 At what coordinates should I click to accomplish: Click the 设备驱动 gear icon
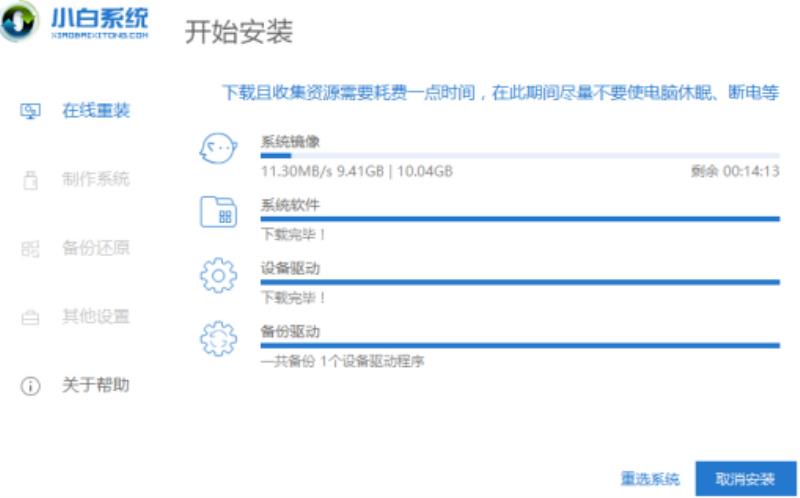click(x=218, y=276)
